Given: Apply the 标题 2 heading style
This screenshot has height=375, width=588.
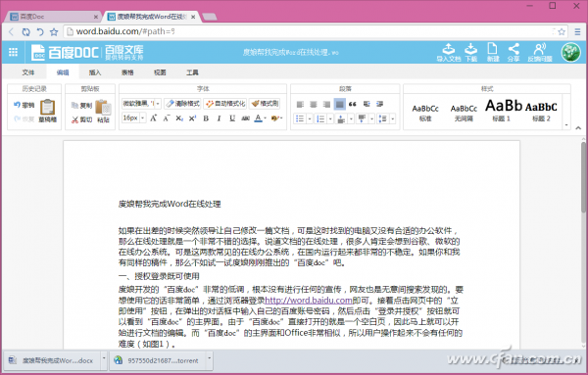Looking at the screenshot, I should pos(541,112).
